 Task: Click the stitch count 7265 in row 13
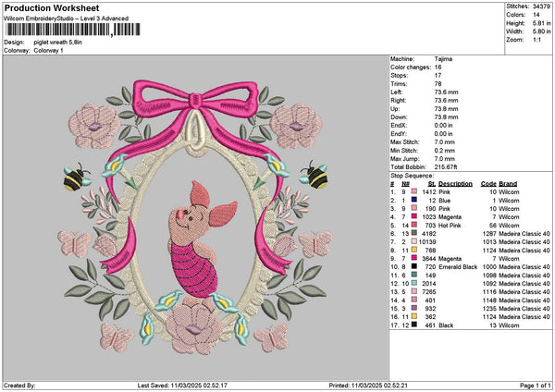click(429, 292)
